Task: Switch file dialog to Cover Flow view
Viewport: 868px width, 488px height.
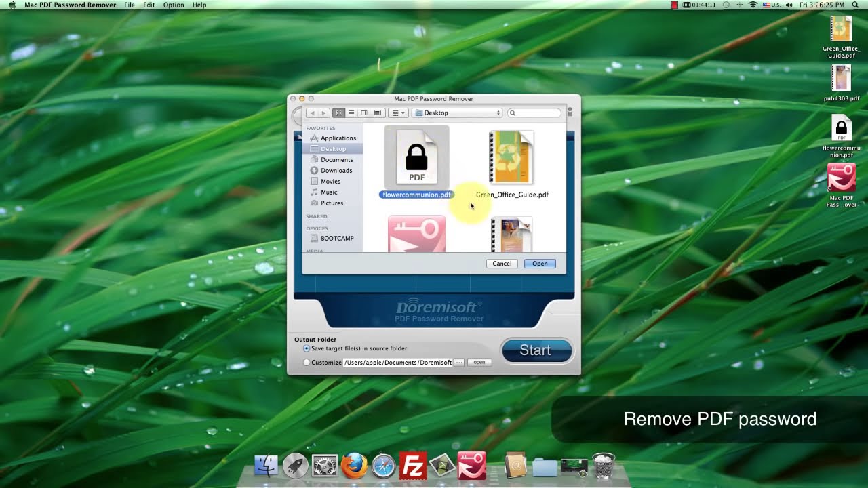Action: pos(378,113)
